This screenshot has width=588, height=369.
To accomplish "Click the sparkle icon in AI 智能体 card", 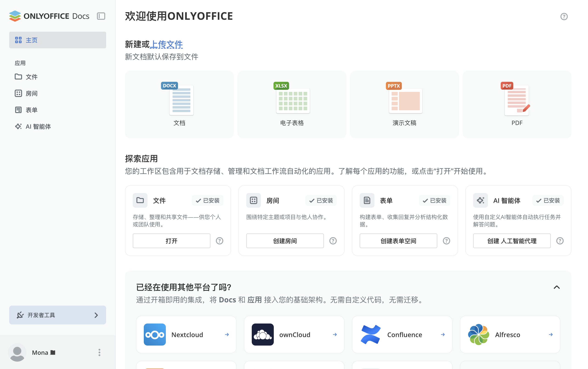I will click(481, 200).
